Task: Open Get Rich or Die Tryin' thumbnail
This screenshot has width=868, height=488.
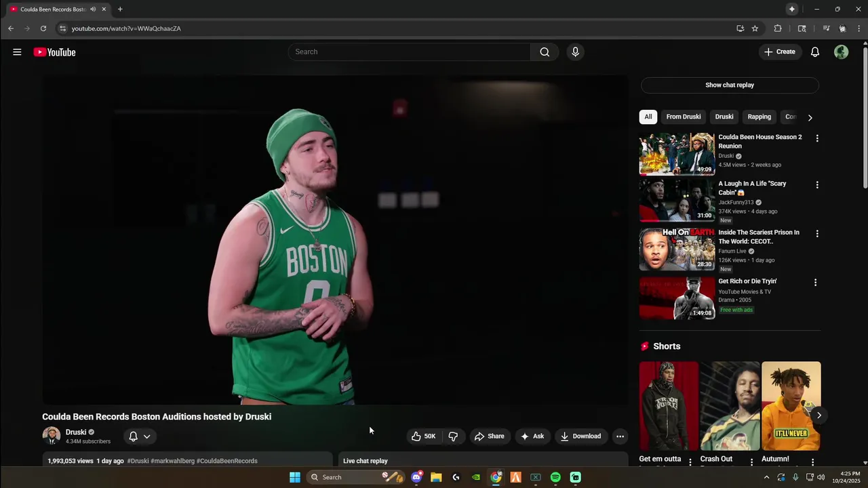Action: pos(677,298)
